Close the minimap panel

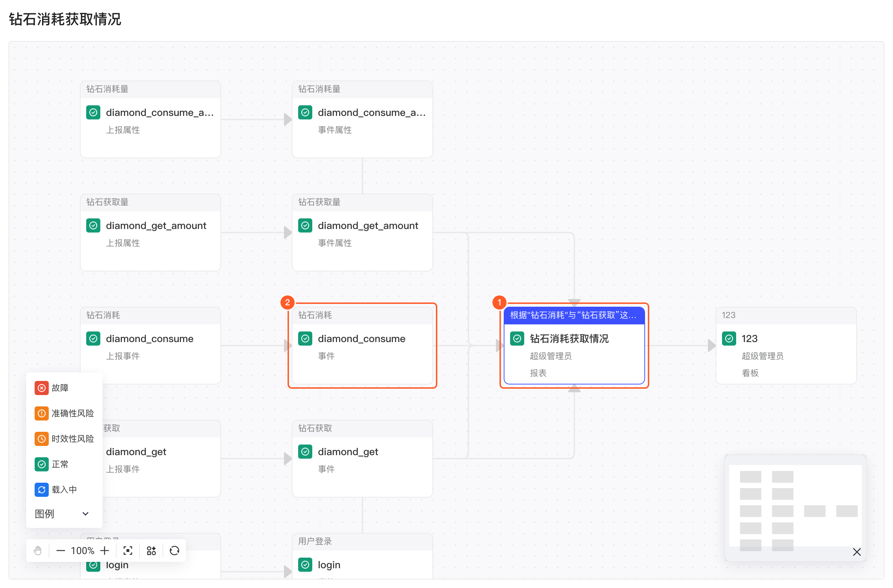857,552
